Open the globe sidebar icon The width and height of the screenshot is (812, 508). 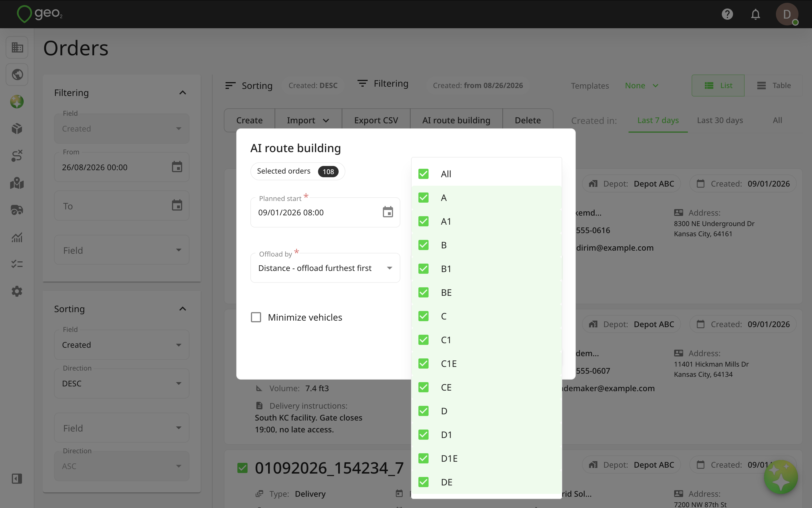[17, 74]
